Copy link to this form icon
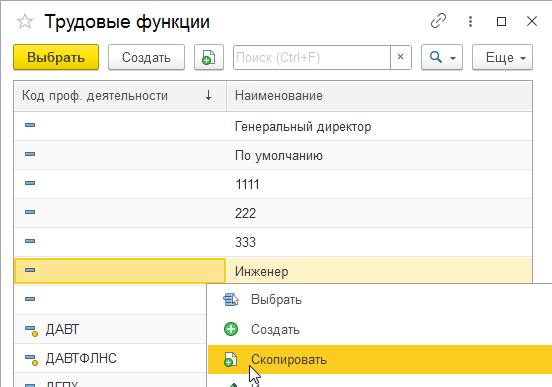The width and height of the screenshot is (552, 387). (x=438, y=21)
